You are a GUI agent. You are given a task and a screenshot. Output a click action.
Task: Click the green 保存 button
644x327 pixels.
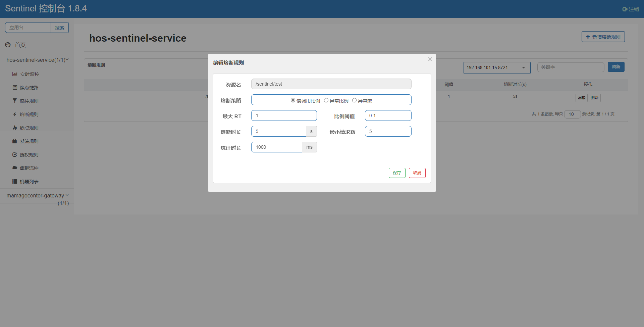(397, 173)
